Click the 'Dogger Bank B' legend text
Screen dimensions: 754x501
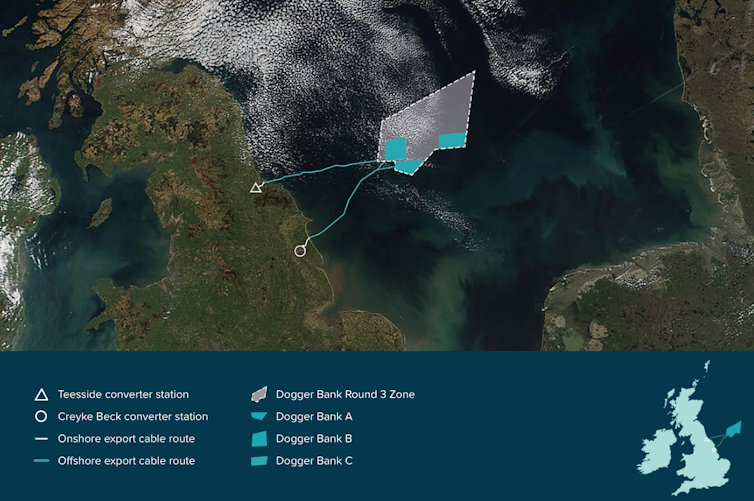click(313, 439)
